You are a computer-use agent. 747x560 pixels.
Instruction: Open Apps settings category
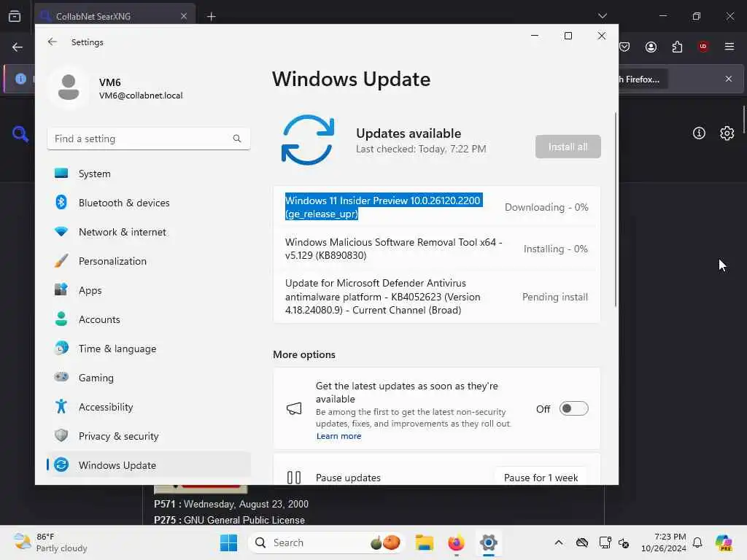tap(149, 290)
